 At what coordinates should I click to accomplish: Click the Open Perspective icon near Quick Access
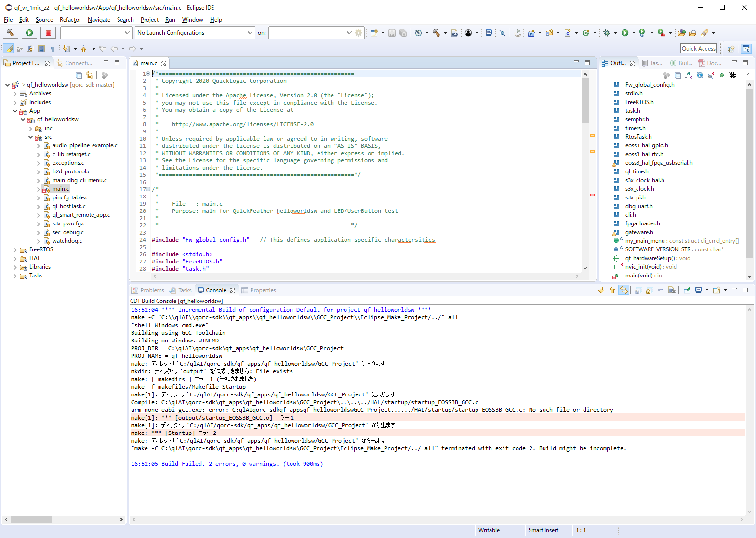730,49
